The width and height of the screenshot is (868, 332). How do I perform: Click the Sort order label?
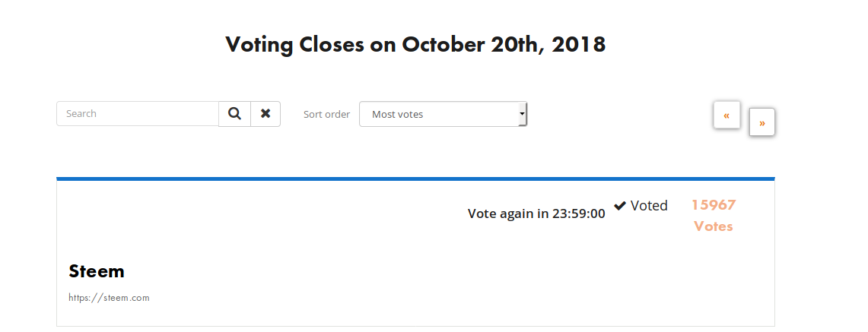point(326,115)
